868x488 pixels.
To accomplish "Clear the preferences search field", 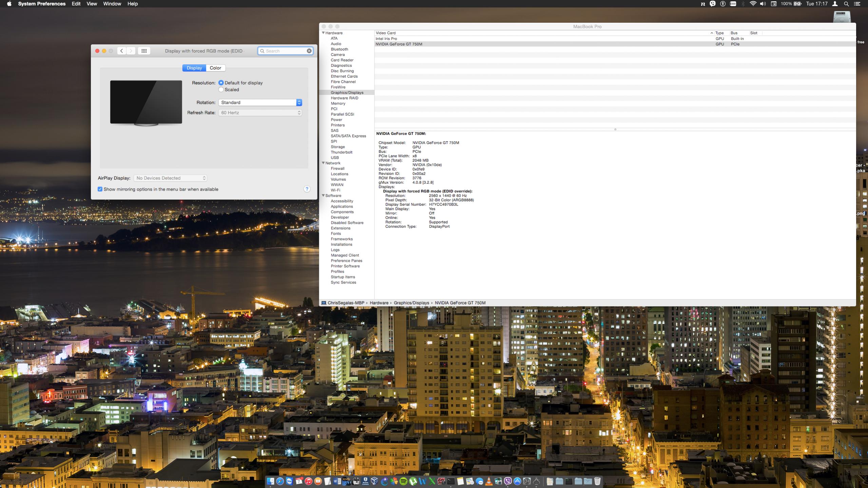I will (309, 51).
